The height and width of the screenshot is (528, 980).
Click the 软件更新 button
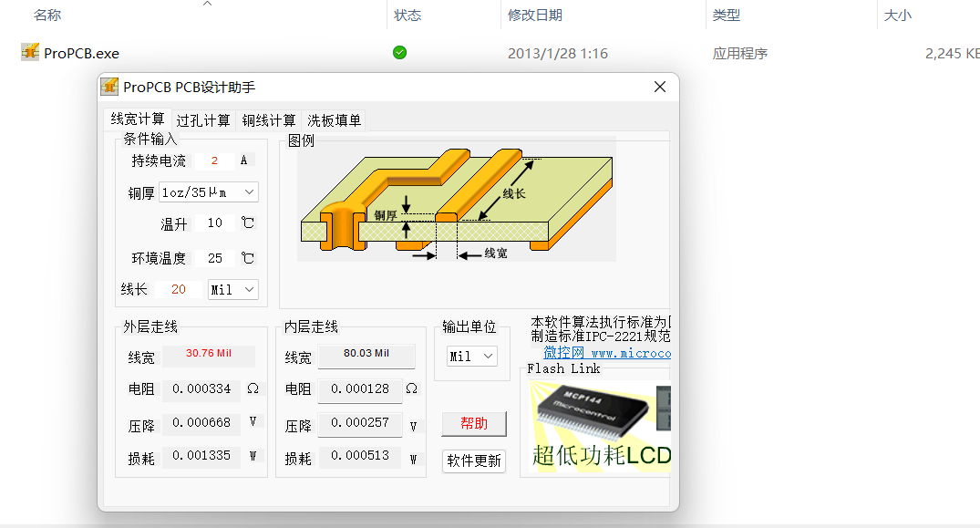(473, 461)
